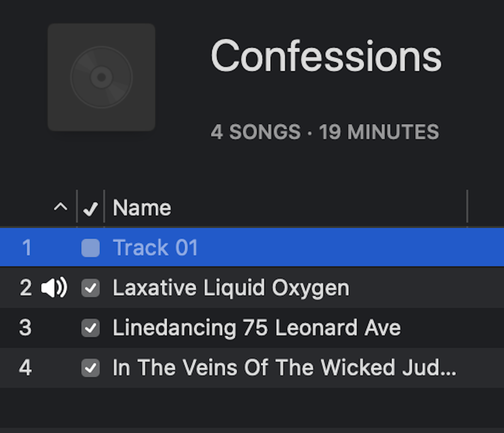This screenshot has height=433, width=504.
Task: Uncheck the Linedancing 75 Leonard Ave checkbox
Action: 91,328
